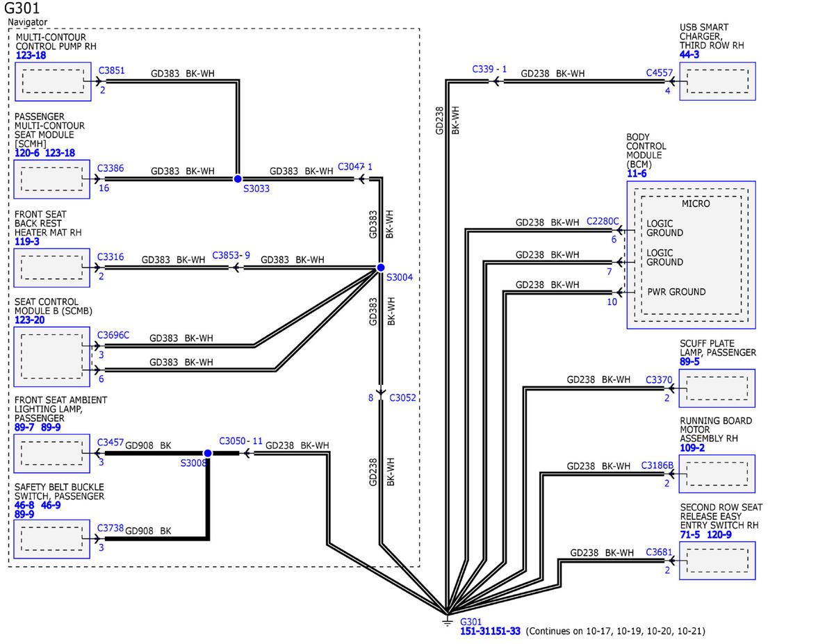
Task: Click the S3008 splice dot
Action: 207,453
